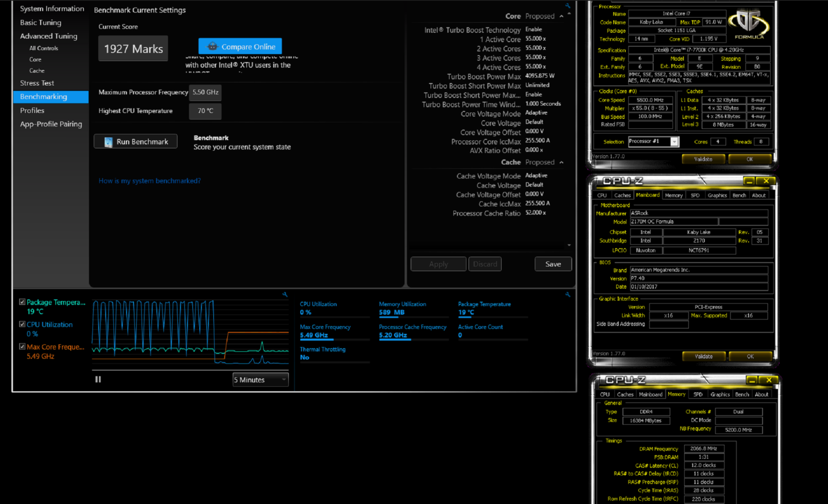The image size is (828, 504).
Task: Open Advanced Tuning section
Action: [x=49, y=36]
